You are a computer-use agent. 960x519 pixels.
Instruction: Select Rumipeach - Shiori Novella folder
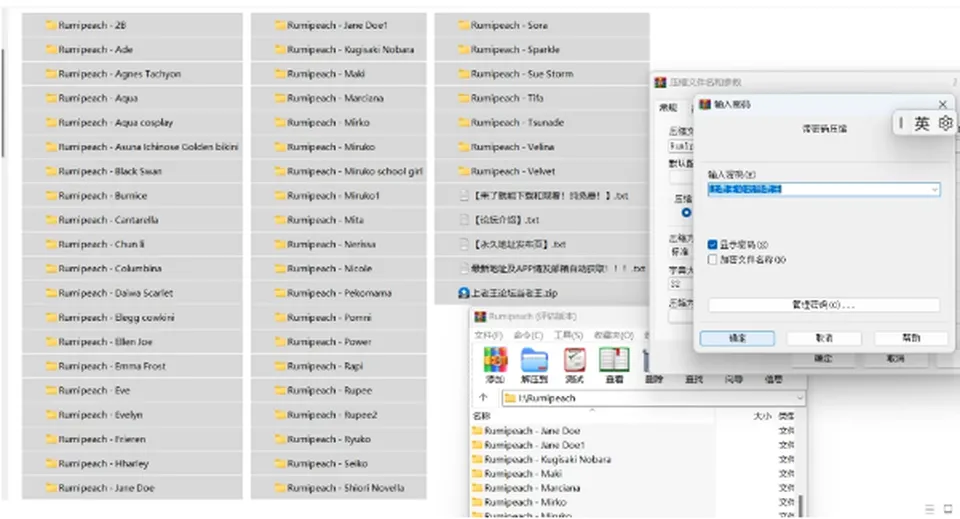[339, 488]
